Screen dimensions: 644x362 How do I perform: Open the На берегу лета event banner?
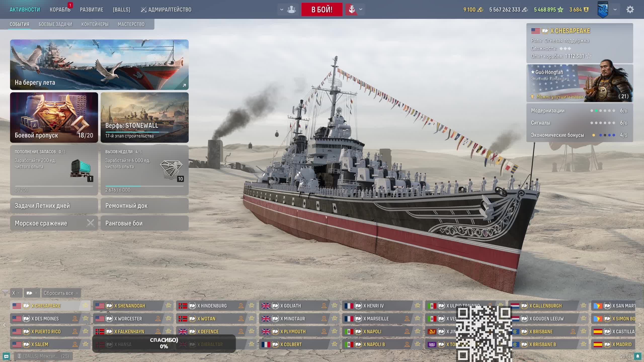(x=99, y=65)
